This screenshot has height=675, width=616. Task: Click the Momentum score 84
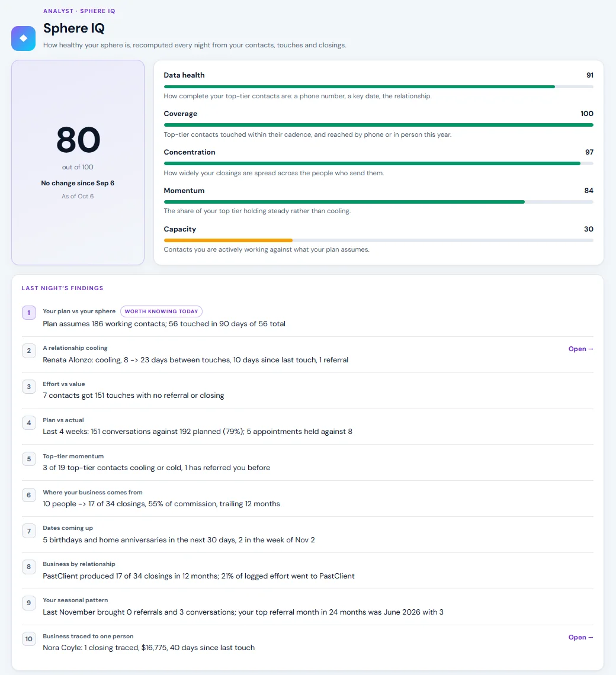pyautogui.click(x=589, y=190)
